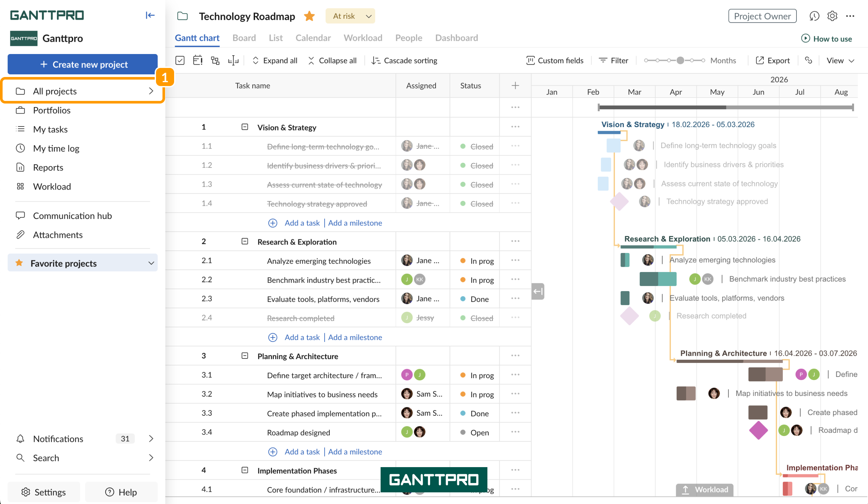
Task: Click the public link chain icon
Action: coord(808,60)
